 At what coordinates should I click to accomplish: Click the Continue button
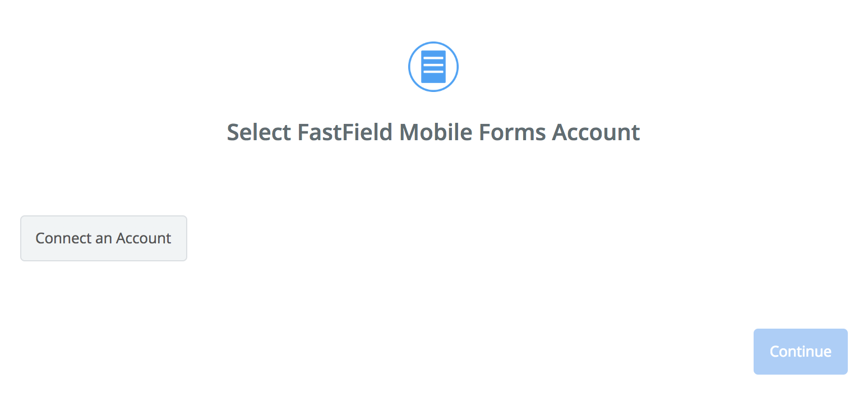[x=800, y=352]
